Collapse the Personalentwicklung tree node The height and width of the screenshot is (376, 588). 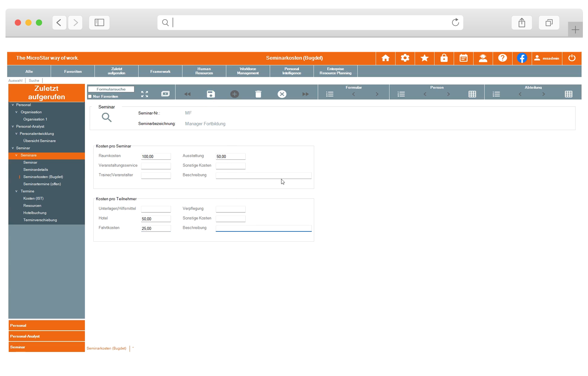coord(16,134)
